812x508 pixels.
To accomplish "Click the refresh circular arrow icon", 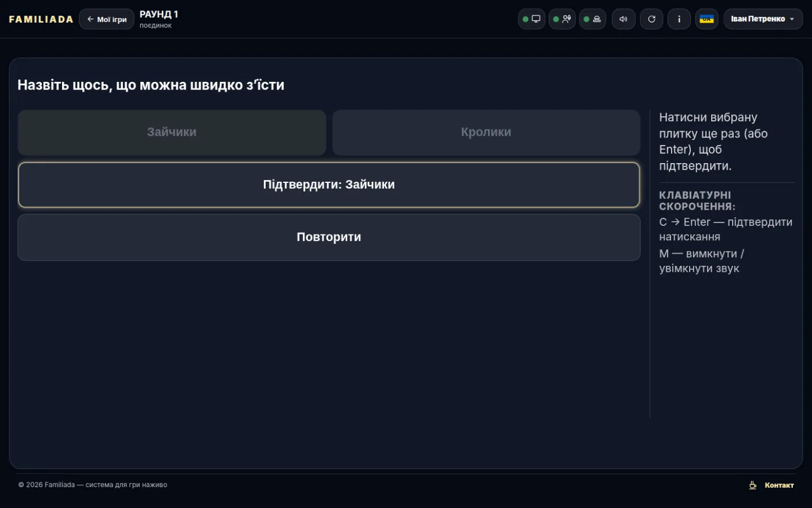I will (651, 19).
